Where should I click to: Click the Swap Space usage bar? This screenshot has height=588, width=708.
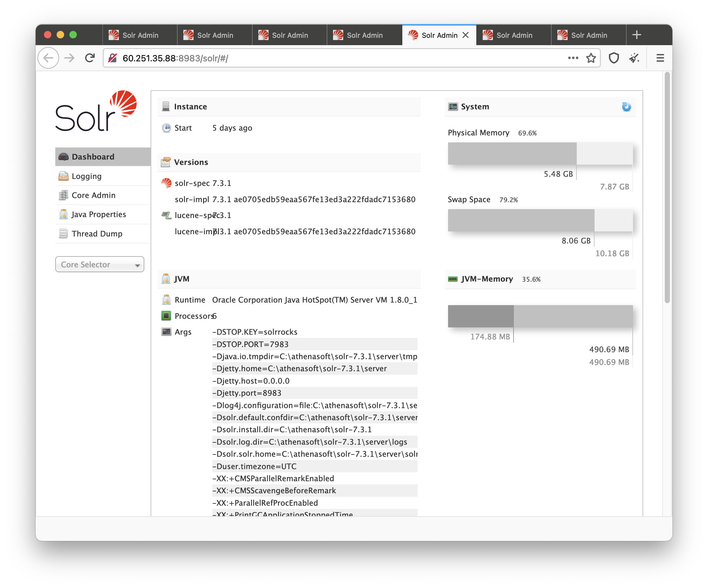tap(540, 220)
